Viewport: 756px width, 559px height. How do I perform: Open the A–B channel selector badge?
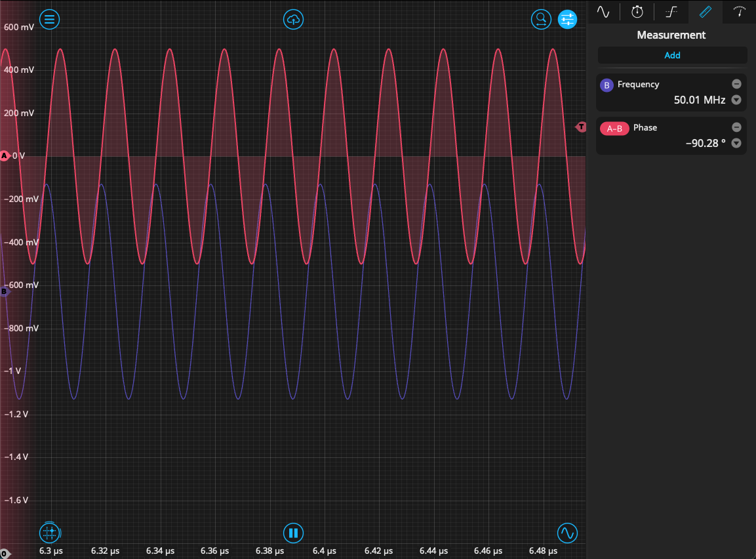tap(614, 129)
